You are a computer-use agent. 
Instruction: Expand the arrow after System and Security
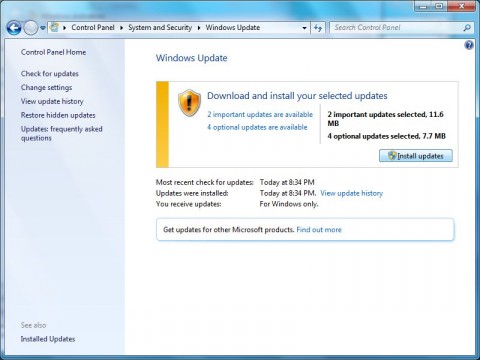click(x=199, y=28)
